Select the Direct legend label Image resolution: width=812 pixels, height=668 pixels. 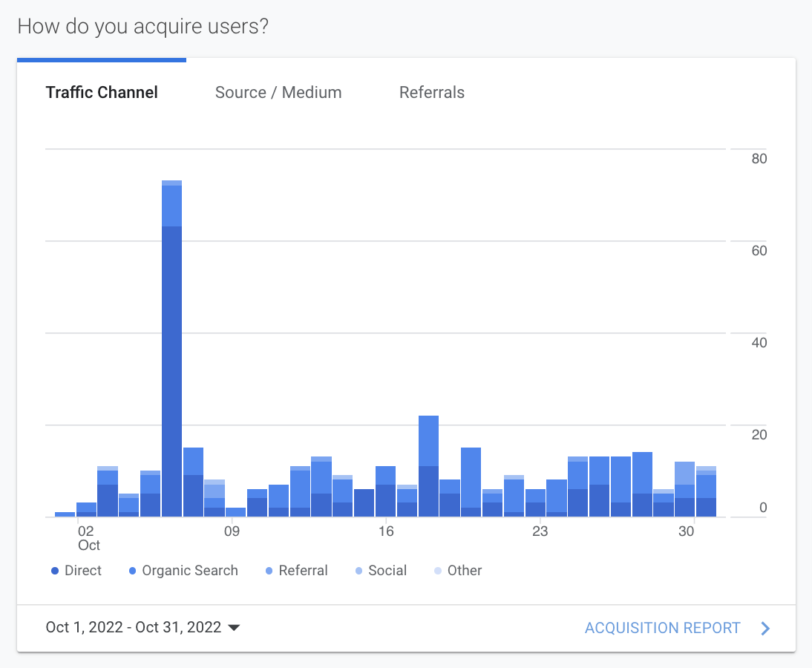[83, 571]
